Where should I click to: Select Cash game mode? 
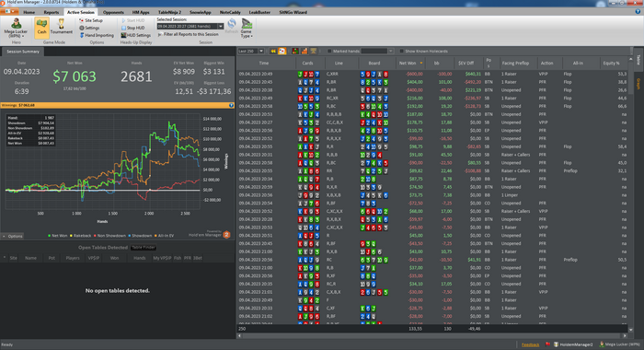click(41, 28)
